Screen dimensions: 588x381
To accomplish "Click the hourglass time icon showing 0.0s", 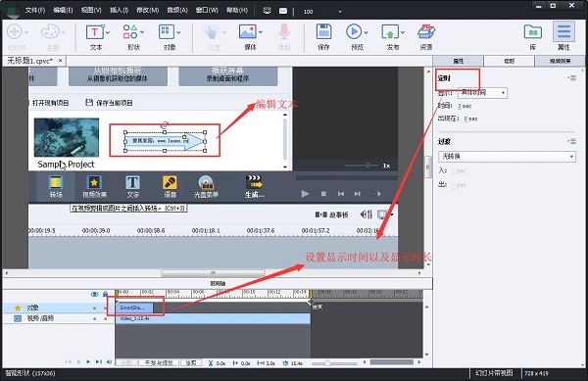I will click(211, 363).
